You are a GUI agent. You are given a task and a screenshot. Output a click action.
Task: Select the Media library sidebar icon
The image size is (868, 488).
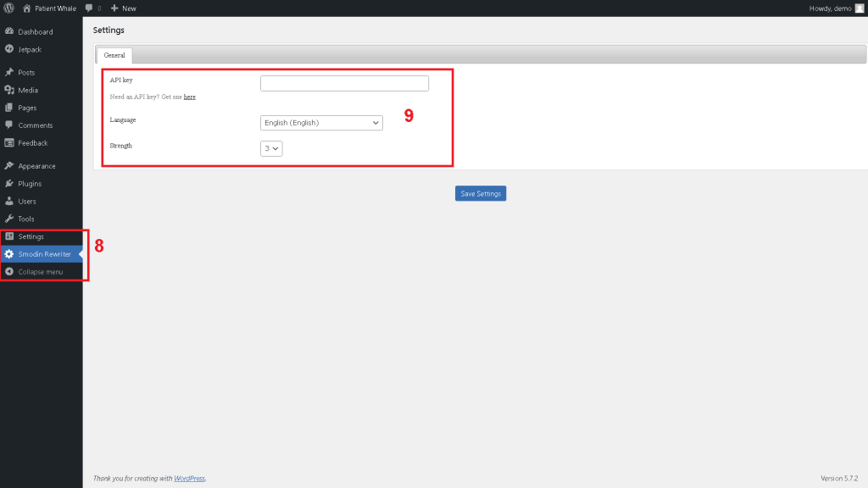click(x=8, y=90)
